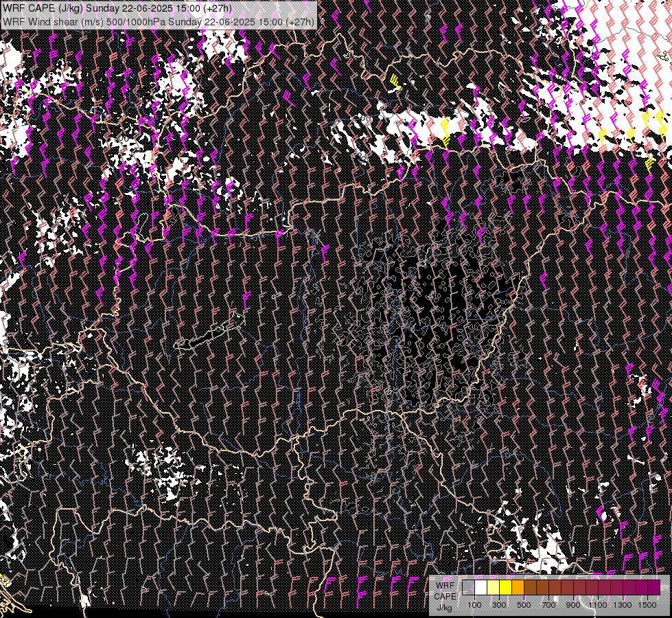This screenshot has height=618, width=672.
Task: Click the 700 label in the legend
Action: pyautogui.click(x=548, y=605)
